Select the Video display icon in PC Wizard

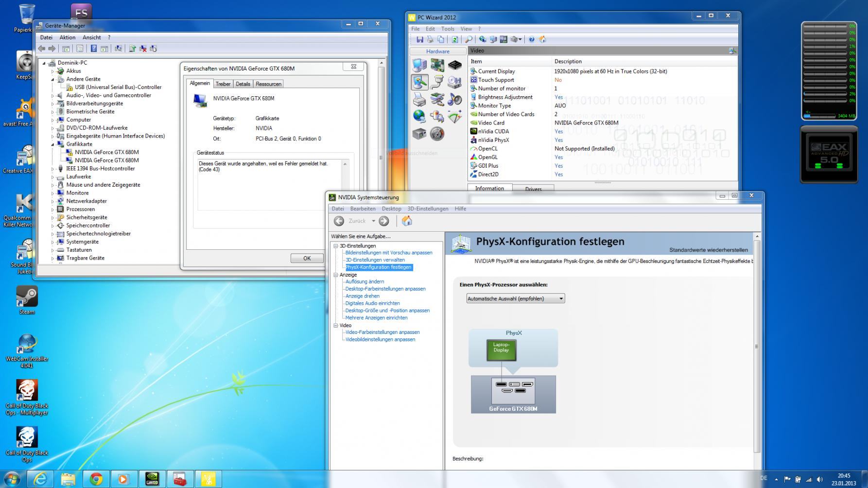click(x=419, y=82)
